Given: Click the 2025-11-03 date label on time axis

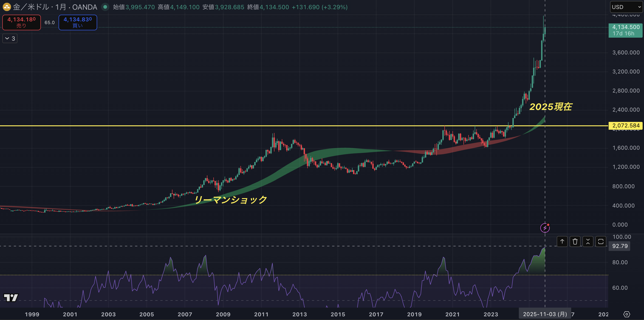Looking at the screenshot, I should pyautogui.click(x=545, y=314).
